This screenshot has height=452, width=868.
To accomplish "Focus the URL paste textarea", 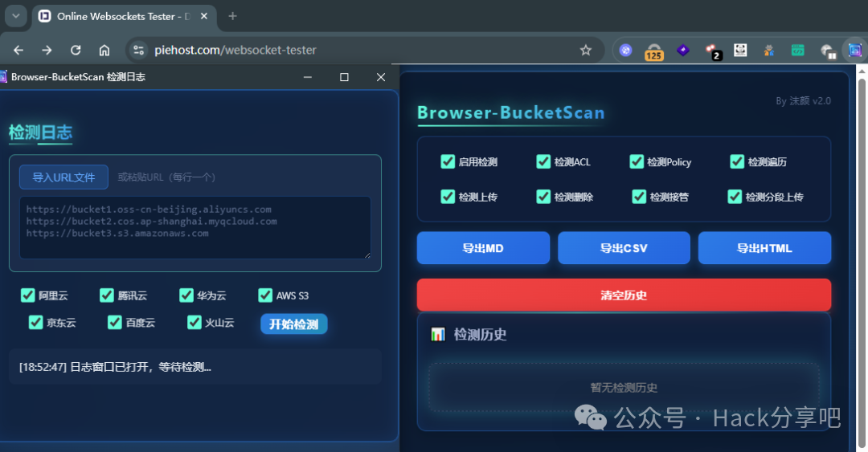I will pyautogui.click(x=194, y=227).
